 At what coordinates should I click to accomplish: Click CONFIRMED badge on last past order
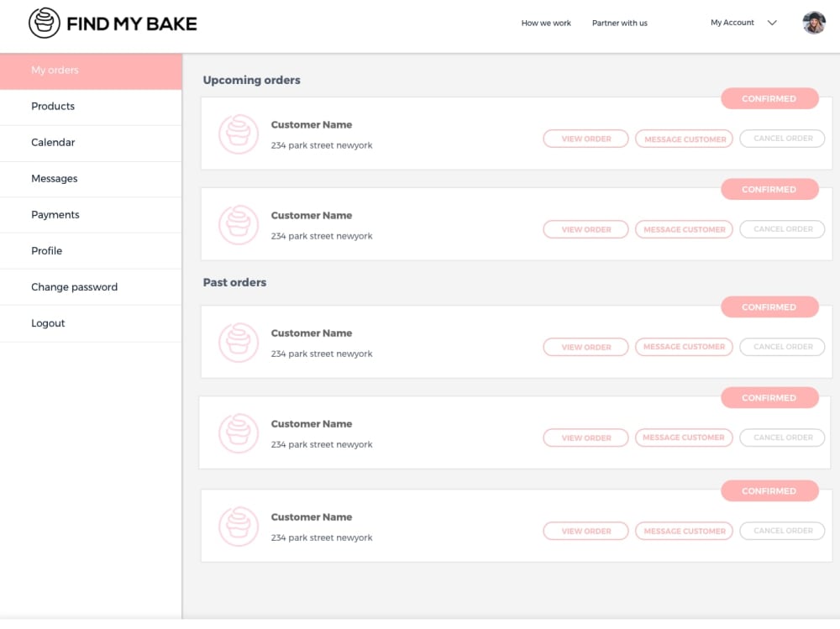[x=769, y=490]
